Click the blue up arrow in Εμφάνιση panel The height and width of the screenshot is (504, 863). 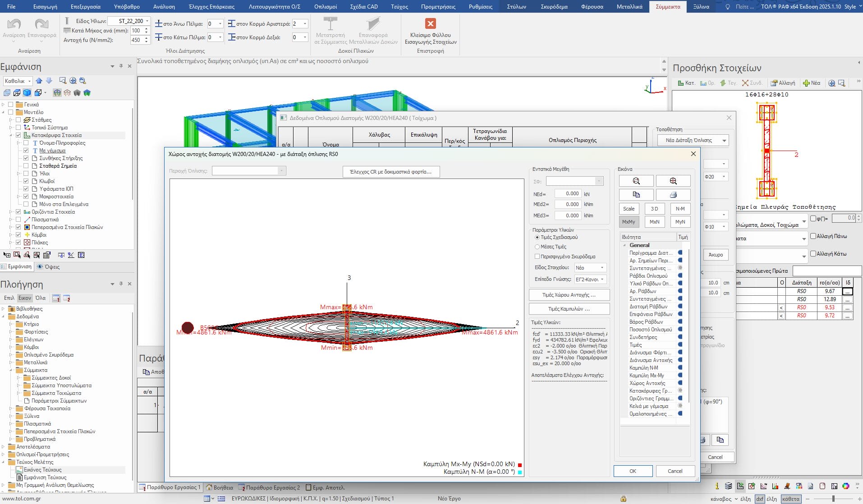point(39,81)
